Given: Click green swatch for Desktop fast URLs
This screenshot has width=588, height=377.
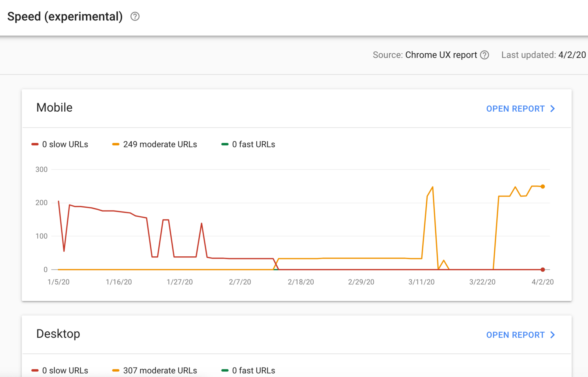Looking at the screenshot, I should 225,370.
